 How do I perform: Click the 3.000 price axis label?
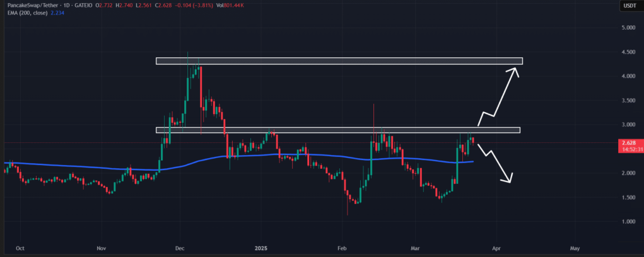[x=628, y=125]
